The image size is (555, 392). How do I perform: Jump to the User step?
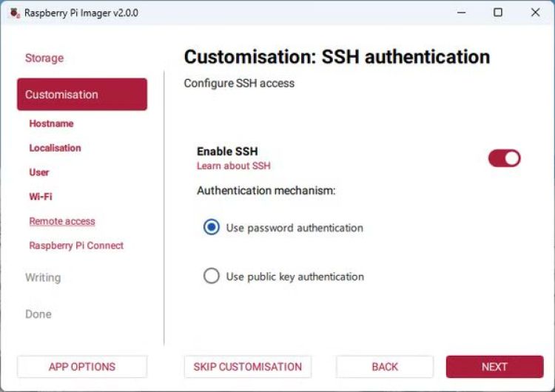[39, 172]
